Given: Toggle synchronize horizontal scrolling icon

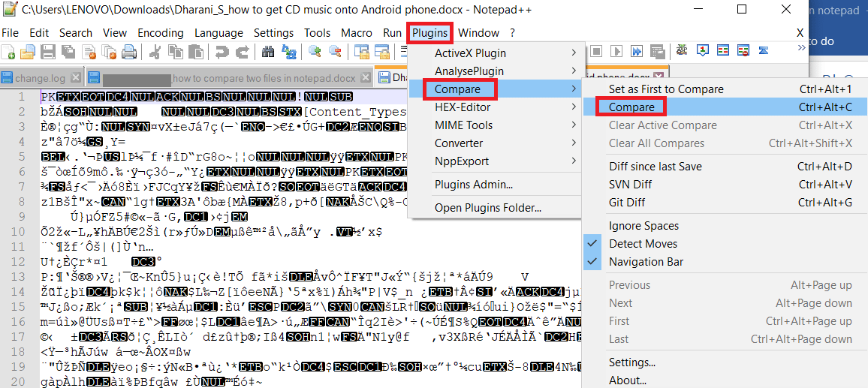Looking at the screenshot, I should point(382,52).
